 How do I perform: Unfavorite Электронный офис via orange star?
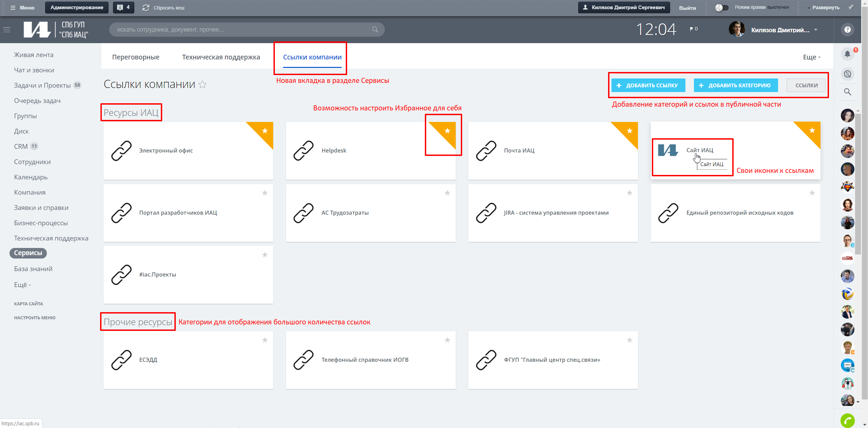[265, 131]
